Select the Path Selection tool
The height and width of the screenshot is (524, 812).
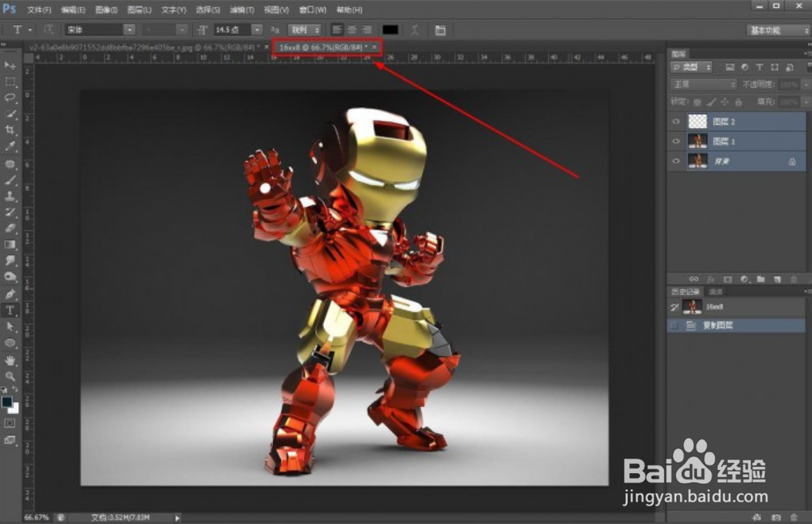pos(10,327)
